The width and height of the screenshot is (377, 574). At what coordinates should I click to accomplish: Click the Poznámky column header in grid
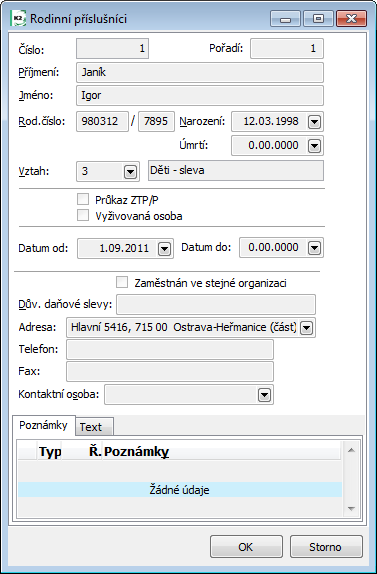(222, 452)
